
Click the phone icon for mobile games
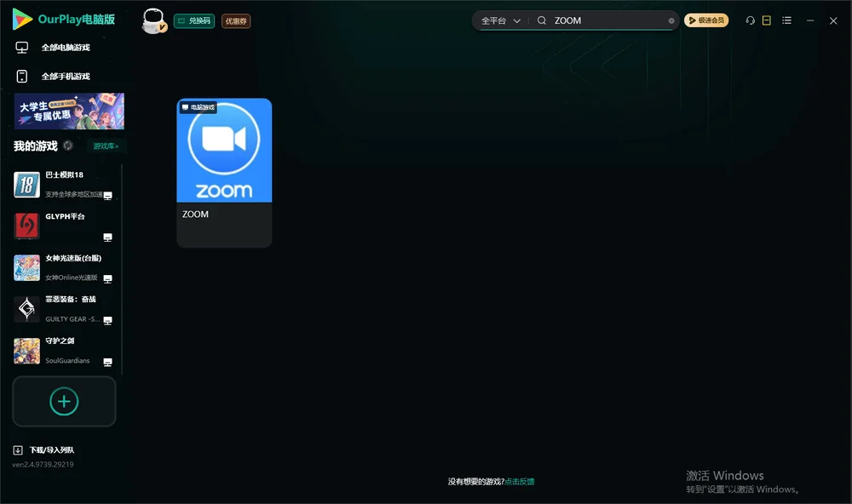(22, 76)
